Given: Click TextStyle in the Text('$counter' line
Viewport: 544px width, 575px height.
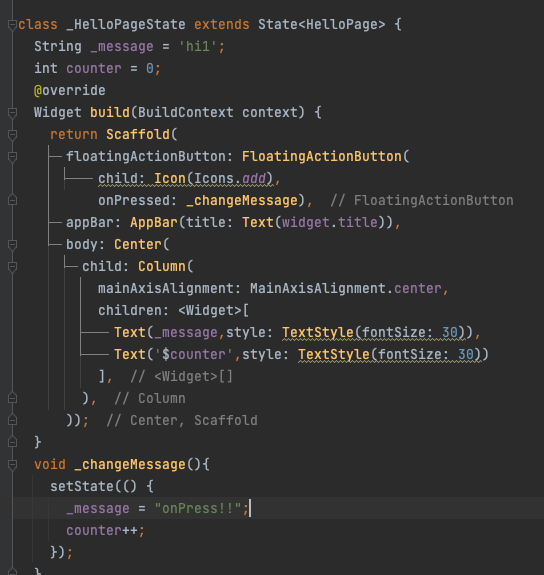Looking at the screenshot, I should [333, 355].
